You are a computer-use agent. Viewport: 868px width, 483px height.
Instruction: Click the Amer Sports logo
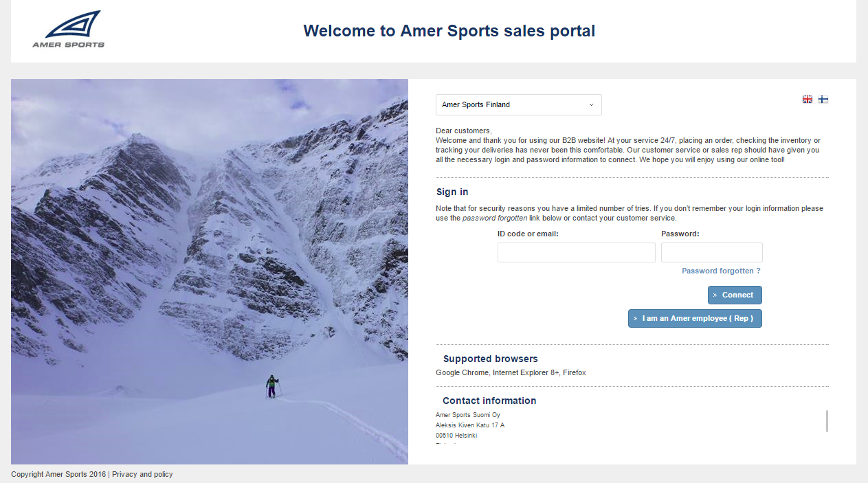(x=69, y=30)
